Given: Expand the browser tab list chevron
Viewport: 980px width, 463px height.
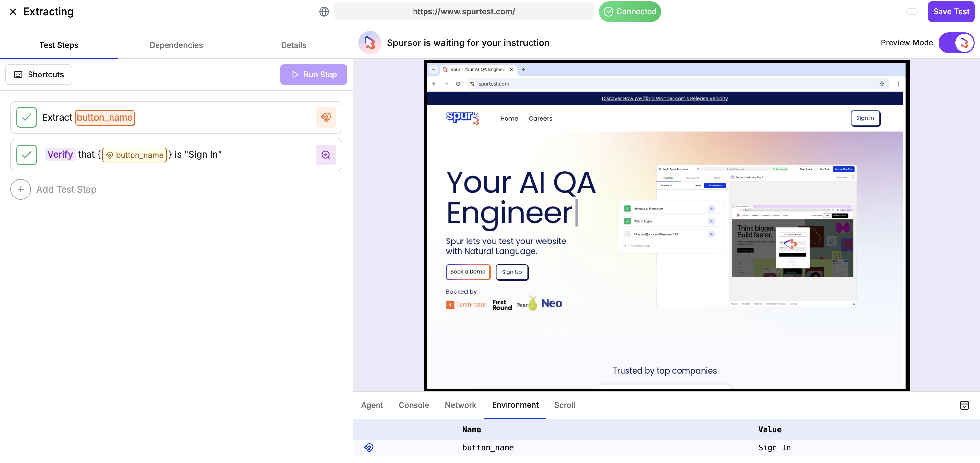Looking at the screenshot, I should pos(433,70).
